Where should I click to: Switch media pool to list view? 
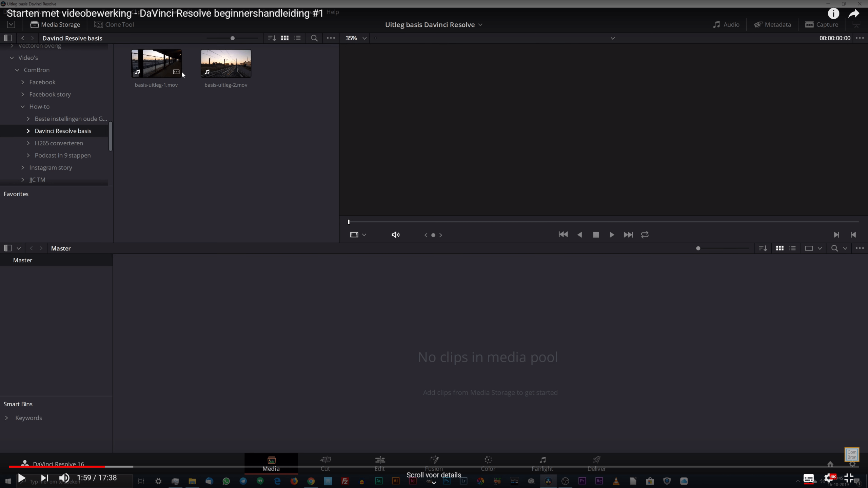tap(792, 248)
